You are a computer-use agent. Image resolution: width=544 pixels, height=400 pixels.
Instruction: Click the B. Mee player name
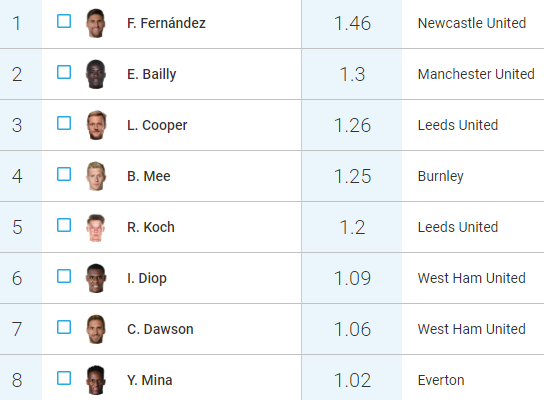pyautogui.click(x=148, y=176)
